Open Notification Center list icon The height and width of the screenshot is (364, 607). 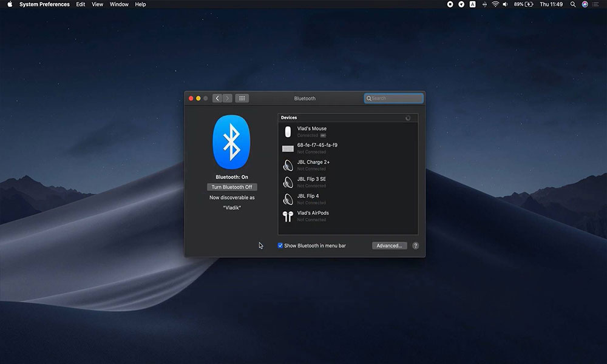click(x=596, y=4)
